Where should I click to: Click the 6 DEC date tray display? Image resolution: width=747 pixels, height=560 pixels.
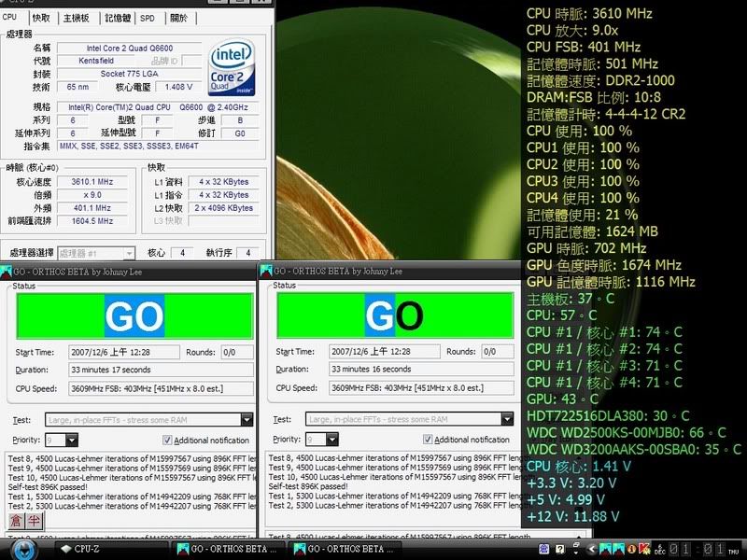660,549
